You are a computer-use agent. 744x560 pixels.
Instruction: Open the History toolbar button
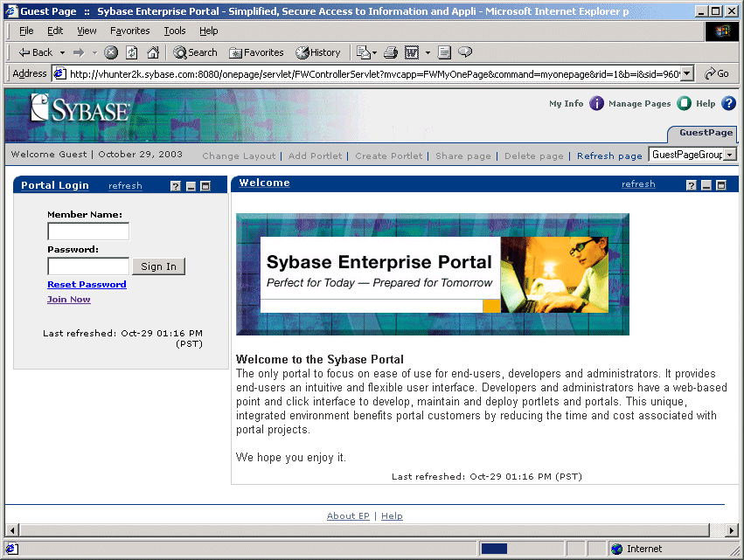click(x=318, y=52)
